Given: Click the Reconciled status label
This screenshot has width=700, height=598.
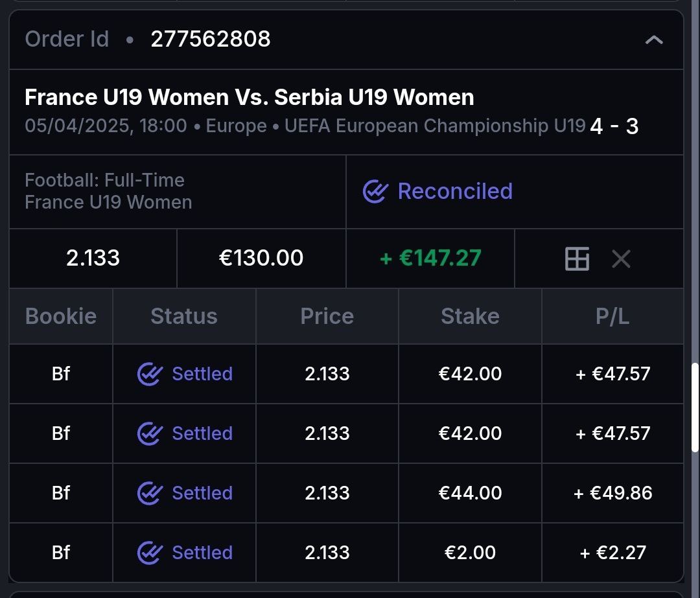Looking at the screenshot, I should 454,192.
